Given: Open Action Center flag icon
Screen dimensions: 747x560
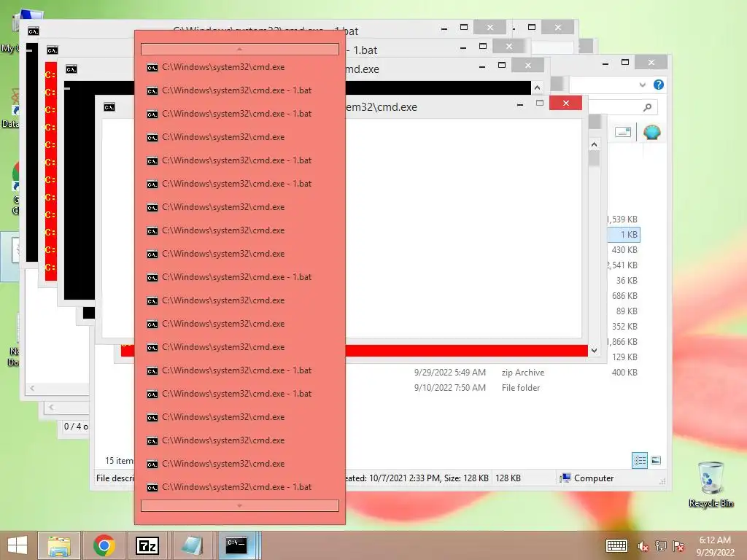Looking at the screenshot, I should click(x=678, y=546).
